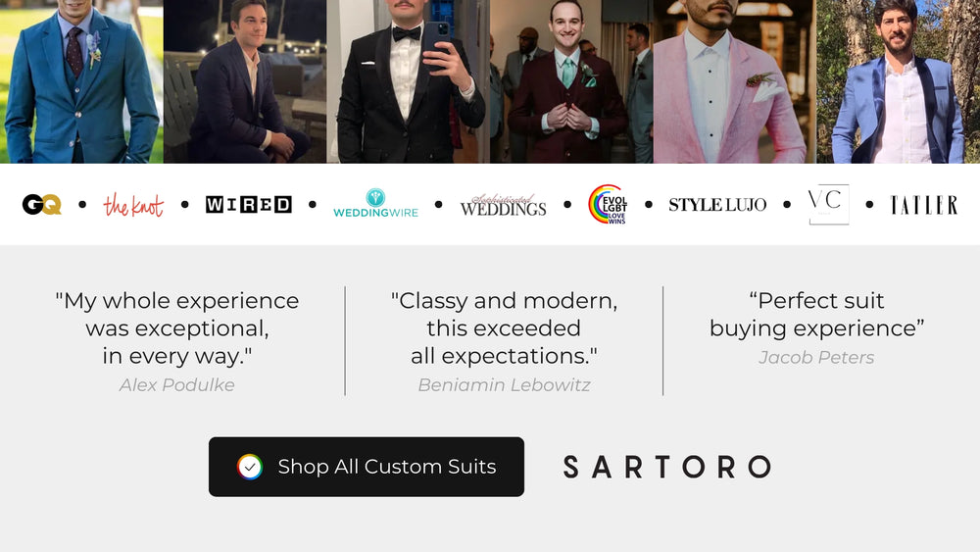Click the GQ logo
Image resolution: width=980 pixels, height=552 pixels.
click(42, 204)
